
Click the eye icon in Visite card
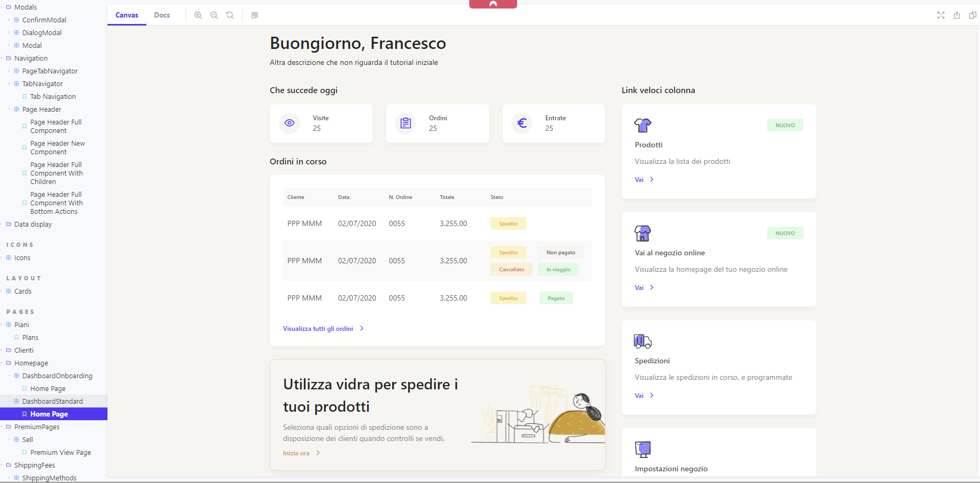click(289, 123)
